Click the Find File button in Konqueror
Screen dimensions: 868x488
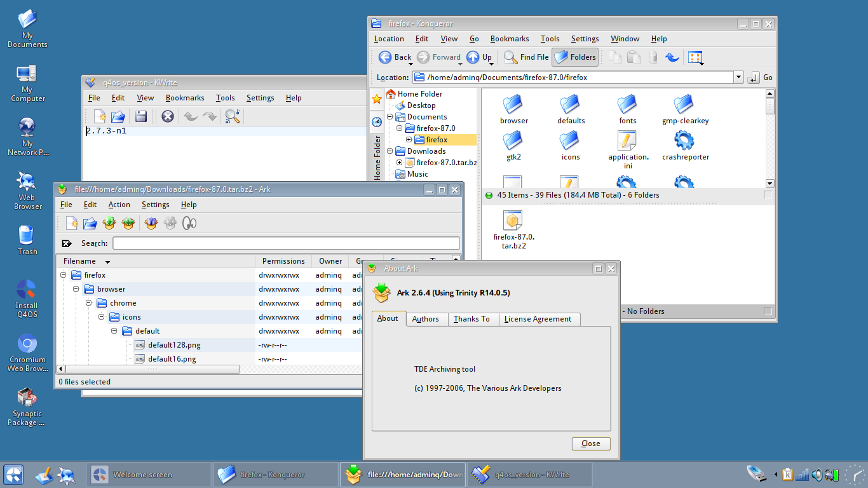pos(526,57)
